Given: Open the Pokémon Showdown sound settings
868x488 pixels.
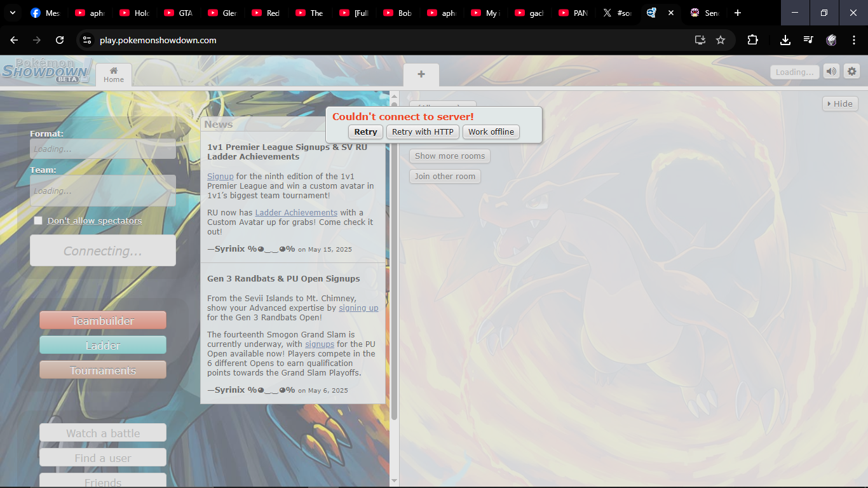Looking at the screenshot, I should click(x=831, y=72).
